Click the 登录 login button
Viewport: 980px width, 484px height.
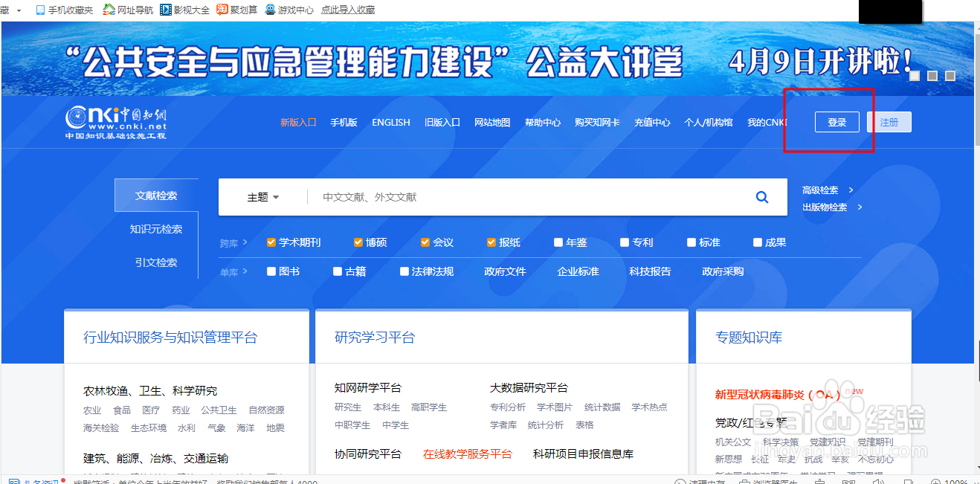(837, 122)
